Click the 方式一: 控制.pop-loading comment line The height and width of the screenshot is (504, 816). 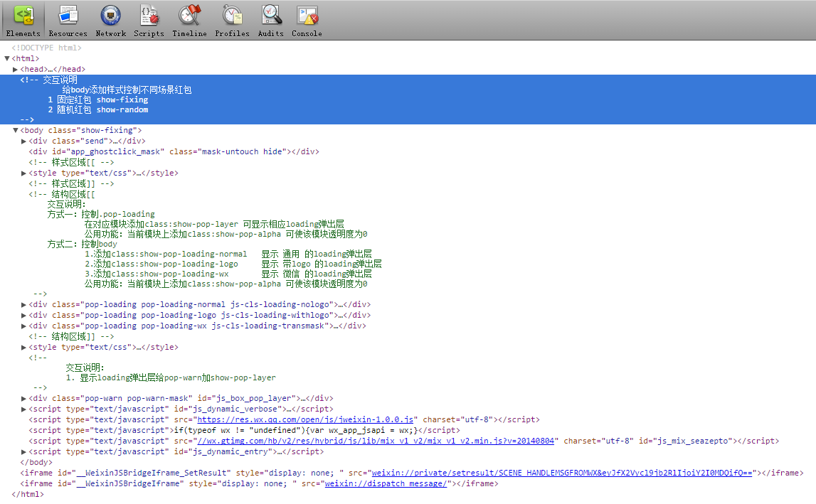coord(101,214)
